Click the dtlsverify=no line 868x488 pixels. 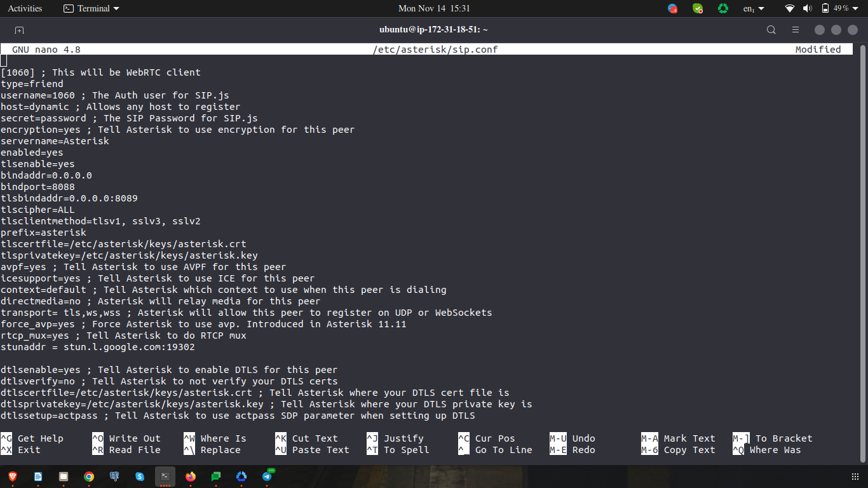[x=169, y=381]
